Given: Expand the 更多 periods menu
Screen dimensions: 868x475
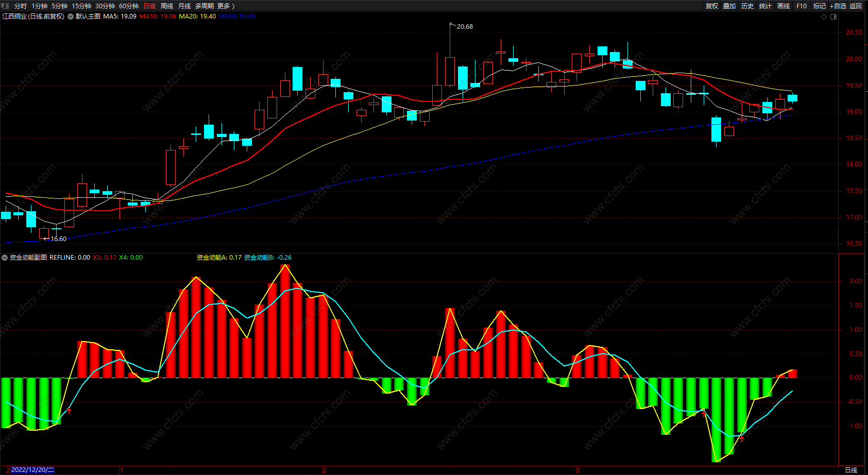Looking at the screenshot, I should 226,6.
